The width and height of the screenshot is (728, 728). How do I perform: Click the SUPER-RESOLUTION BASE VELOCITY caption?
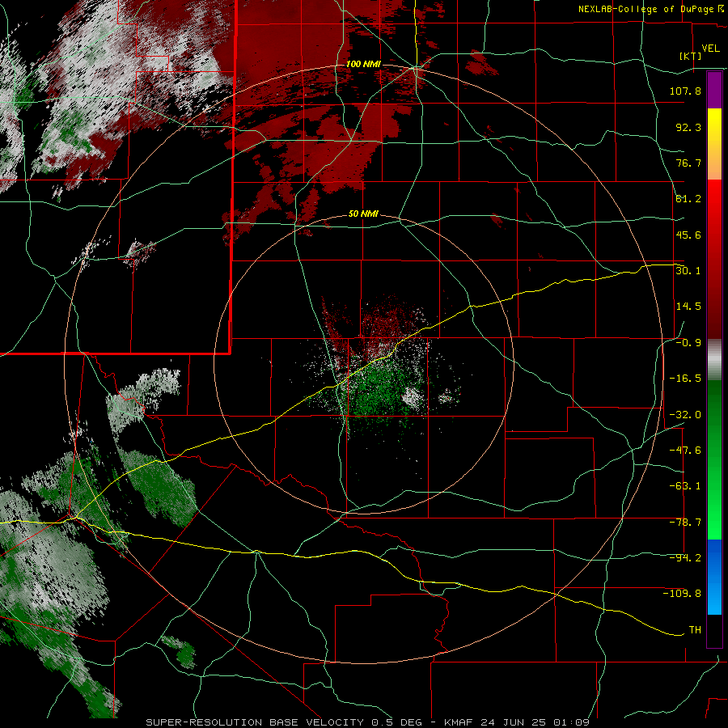click(255, 722)
